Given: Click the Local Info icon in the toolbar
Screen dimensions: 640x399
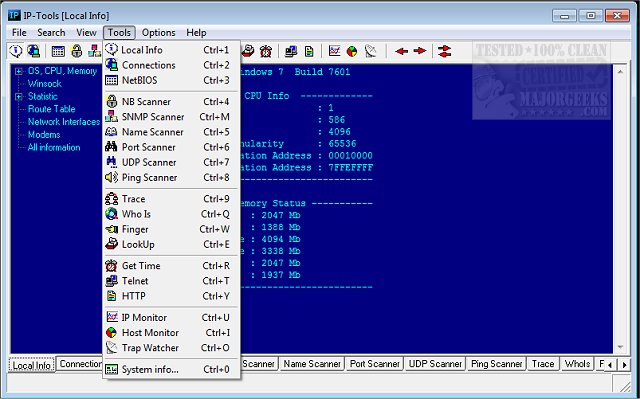Looking at the screenshot, I should 16,51.
